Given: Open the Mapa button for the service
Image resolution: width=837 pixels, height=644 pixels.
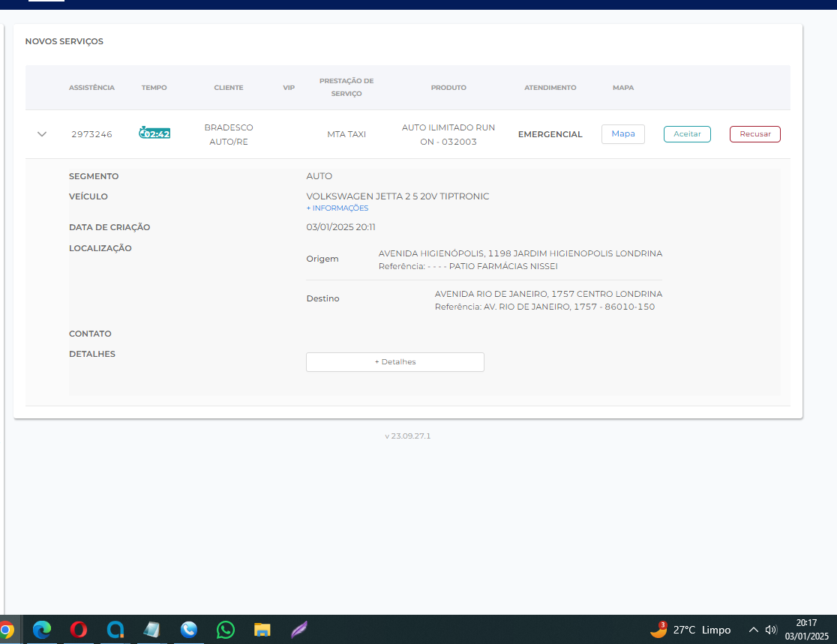Looking at the screenshot, I should pyautogui.click(x=622, y=134).
